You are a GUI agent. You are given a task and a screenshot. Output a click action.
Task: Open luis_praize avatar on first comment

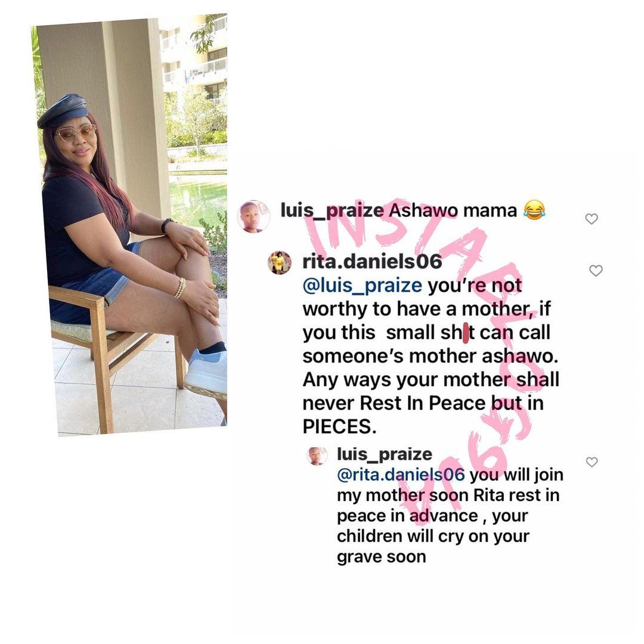[x=253, y=216]
